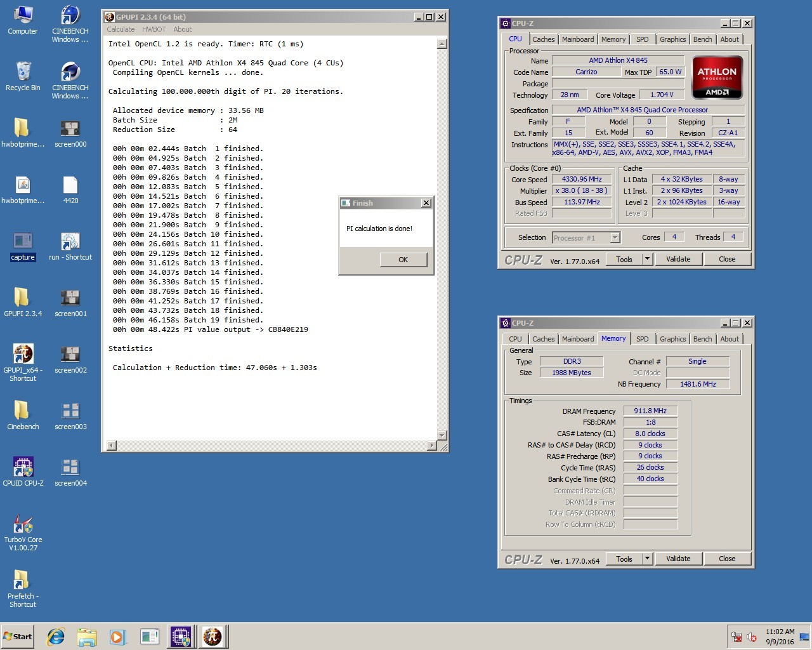Select the TurboV Core V1.00.27 icon
Screen dimensions: 812x650
tap(23, 533)
